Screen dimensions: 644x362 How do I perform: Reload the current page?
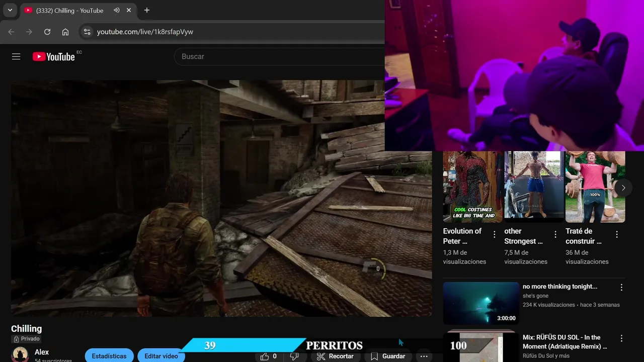click(47, 32)
